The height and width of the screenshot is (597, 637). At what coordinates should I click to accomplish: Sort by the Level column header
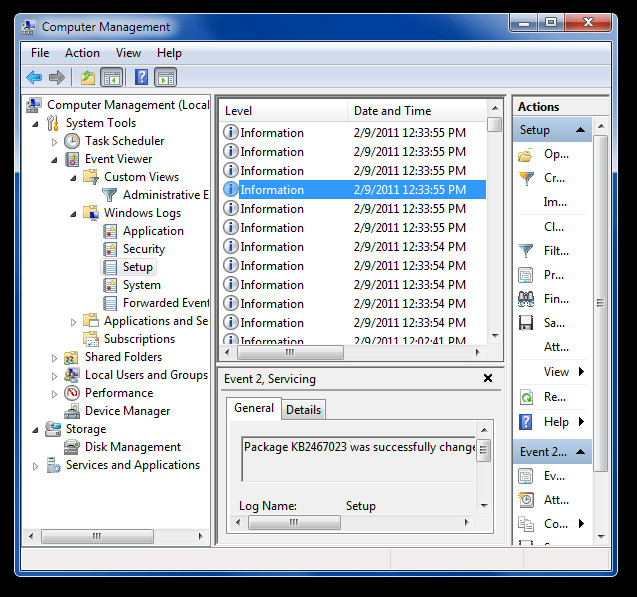(x=283, y=111)
